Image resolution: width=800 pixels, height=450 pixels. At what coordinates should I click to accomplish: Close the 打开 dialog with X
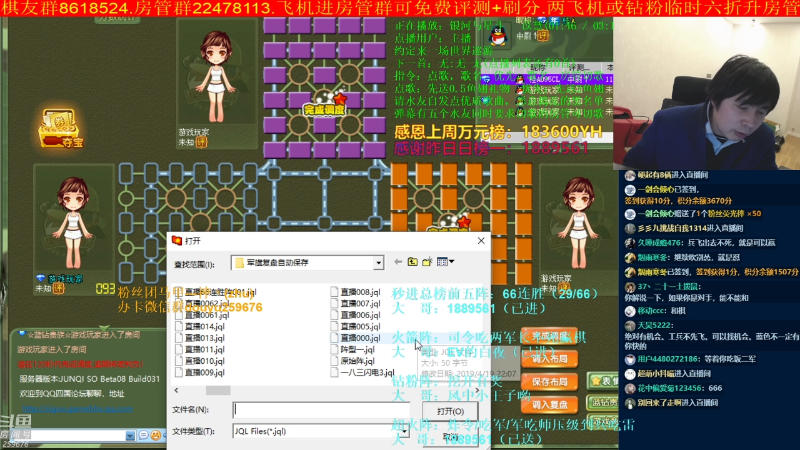[x=481, y=241]
